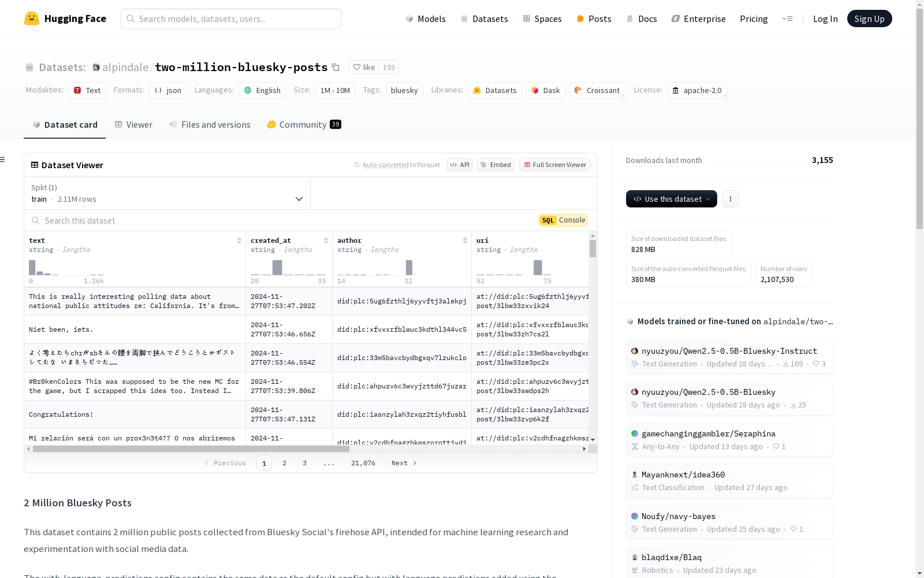Open the Community tab
The width and height of the screenshot is (924, 578).
304,125
